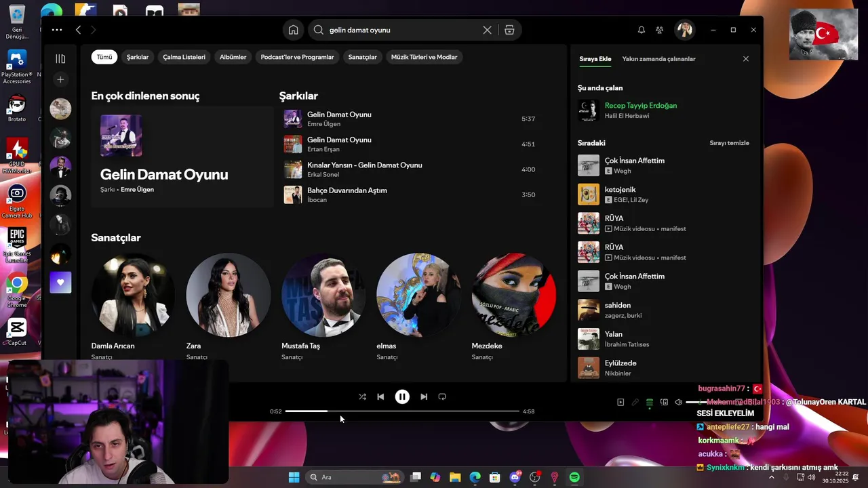The width and height of the screenshot is (868, 488).
Task: Open the Mezdeke artist card
Action: point(513,306)
